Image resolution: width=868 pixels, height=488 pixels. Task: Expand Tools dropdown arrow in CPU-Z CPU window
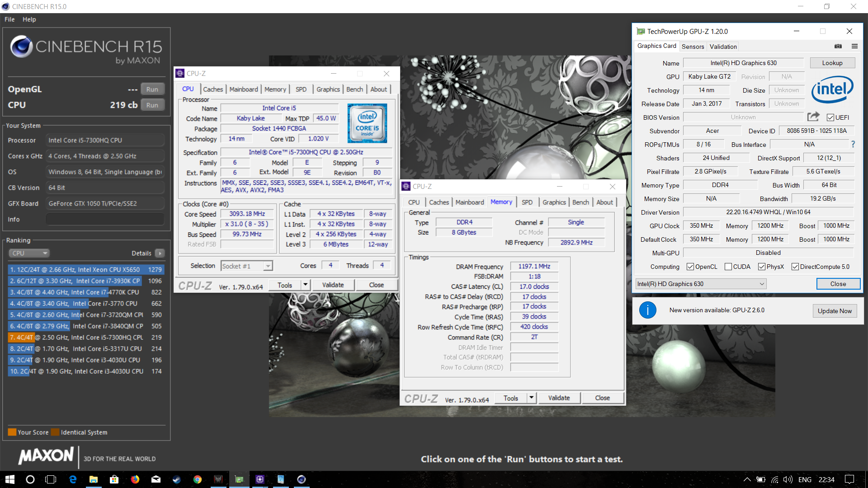click(306, 285)
